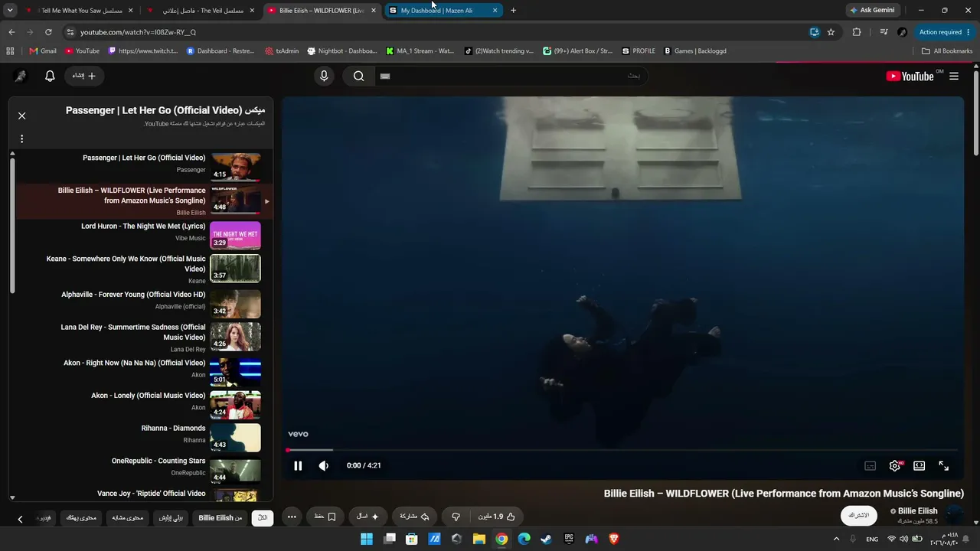980x551 pixels.
Task: Open Epic Games Launcher from taskbar
Action: (x=569, y=539)
